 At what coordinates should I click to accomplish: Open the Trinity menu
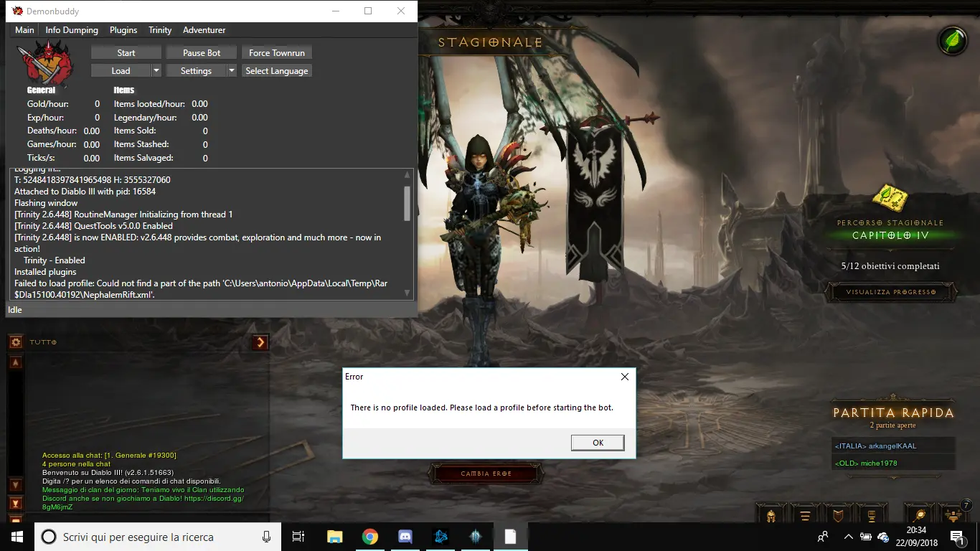160,30
